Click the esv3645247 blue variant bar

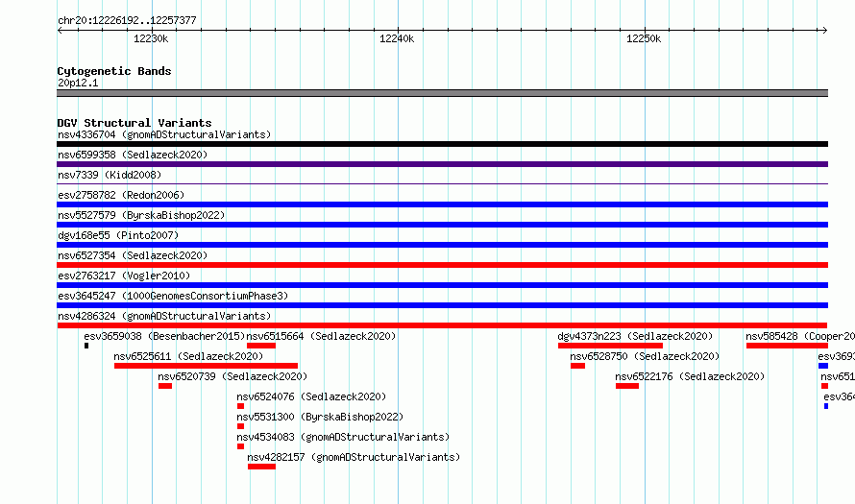click(x=442, y=305)
